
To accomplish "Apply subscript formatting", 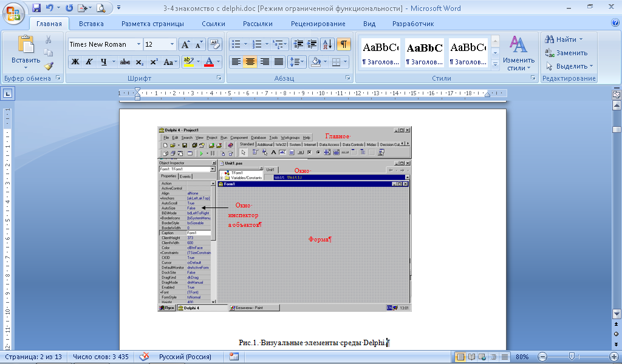I will (139, 62).
